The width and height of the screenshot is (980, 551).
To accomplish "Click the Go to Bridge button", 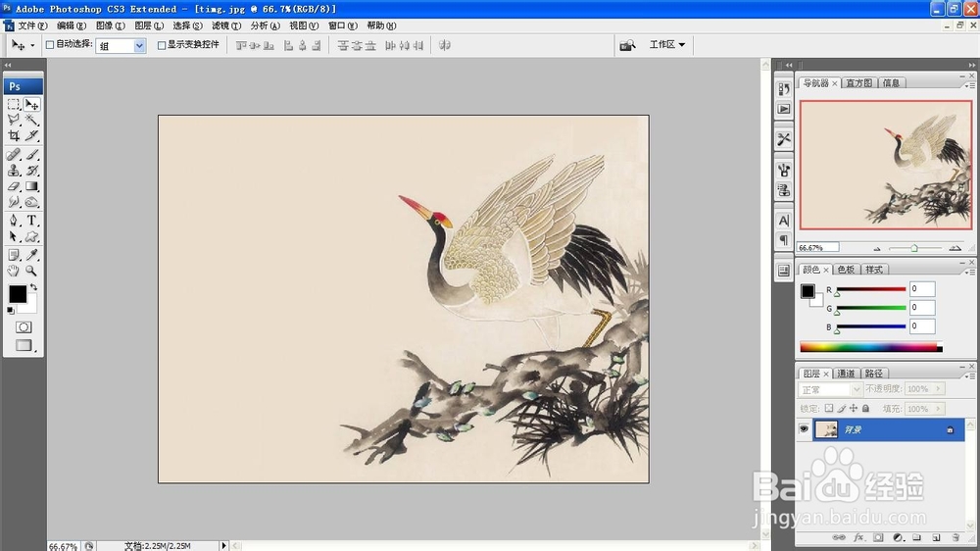I will 627,45.
